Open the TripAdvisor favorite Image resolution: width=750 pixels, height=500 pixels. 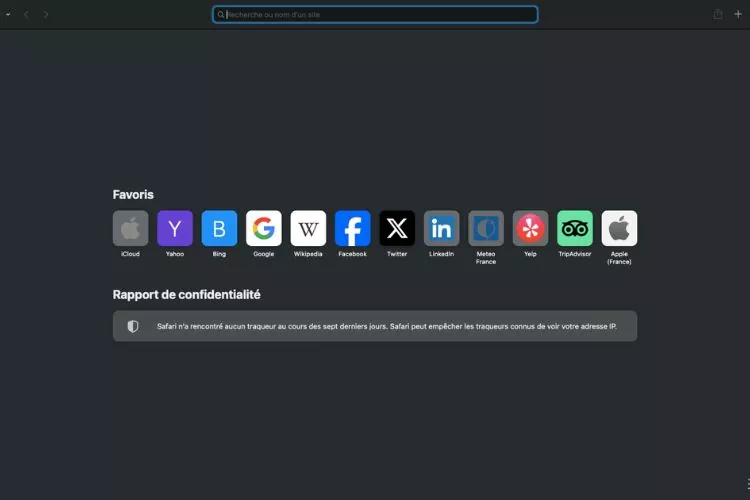coord(575,228)
